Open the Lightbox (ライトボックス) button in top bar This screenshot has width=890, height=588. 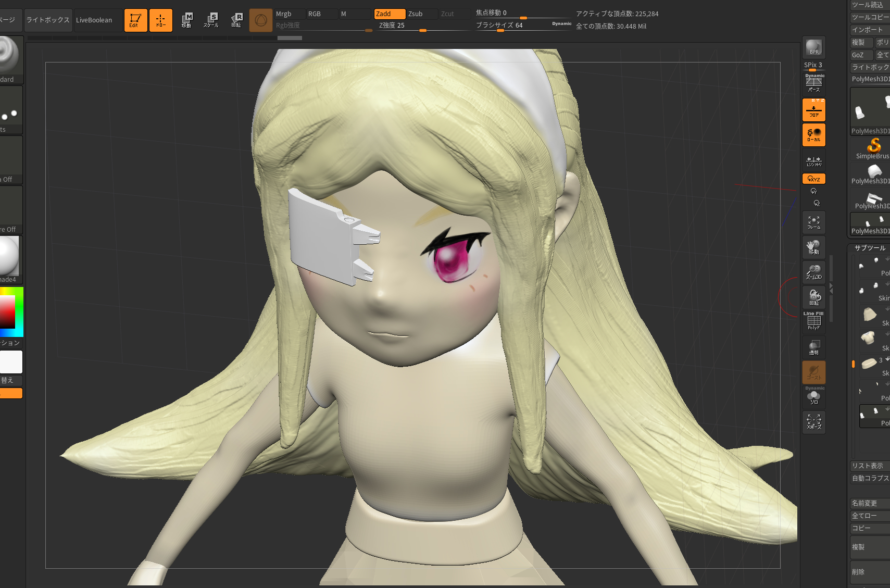[x=47, y=20]
